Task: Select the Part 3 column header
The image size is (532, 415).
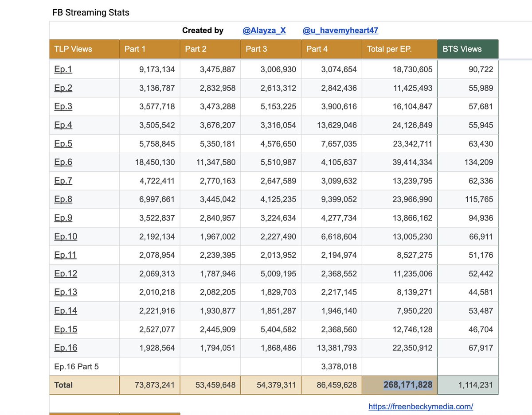Action: click(271, 49)
